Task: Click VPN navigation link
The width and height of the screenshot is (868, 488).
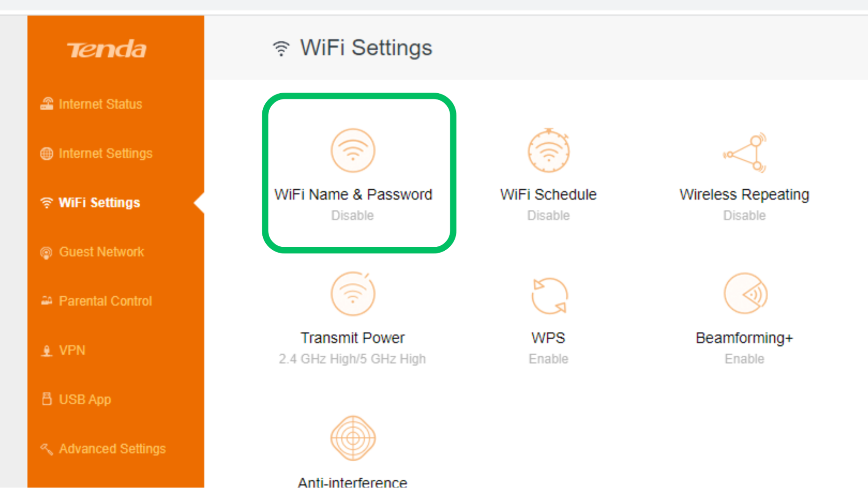Action: click(70, 350)
